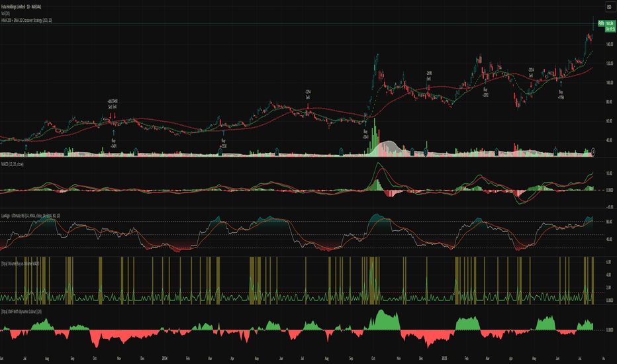Viewport: 617px width, 364px height.
Task: Click the earnings marker near September 2024
Action: [x=341, y=152]
